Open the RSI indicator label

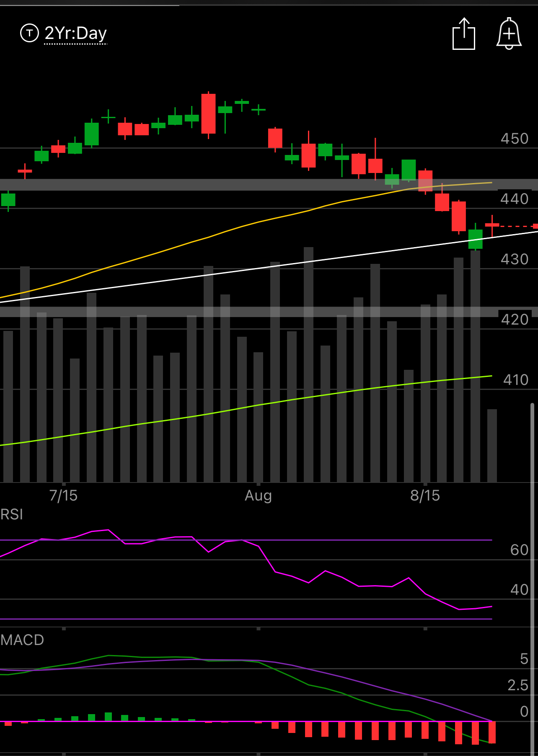12,514
